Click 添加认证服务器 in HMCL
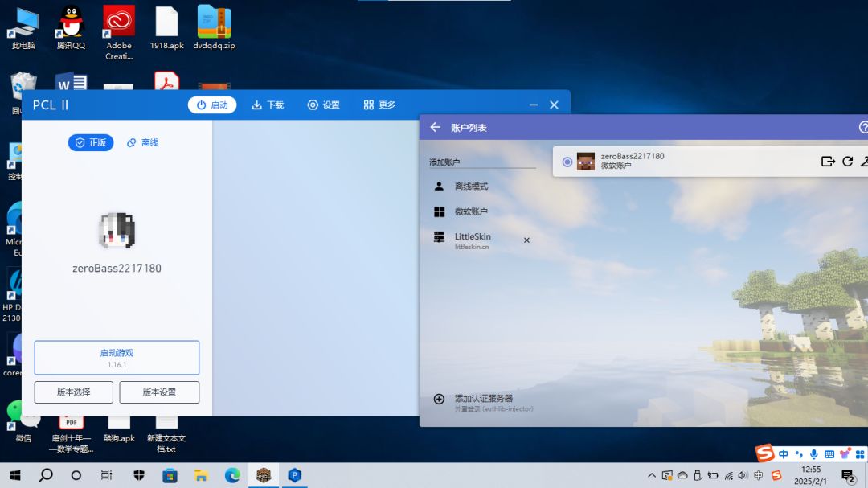 pyautogui.click(x=483, y=402)
